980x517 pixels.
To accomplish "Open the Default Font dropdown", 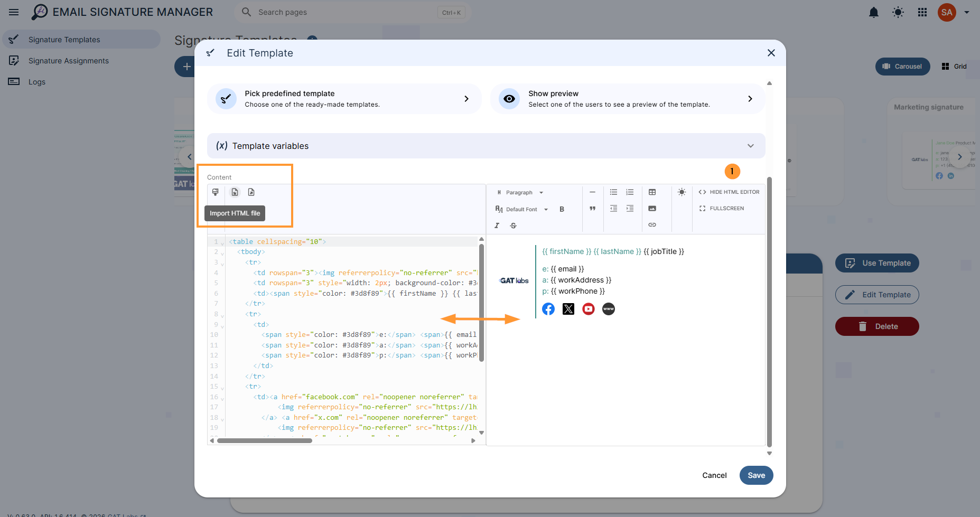I will 522,209.
